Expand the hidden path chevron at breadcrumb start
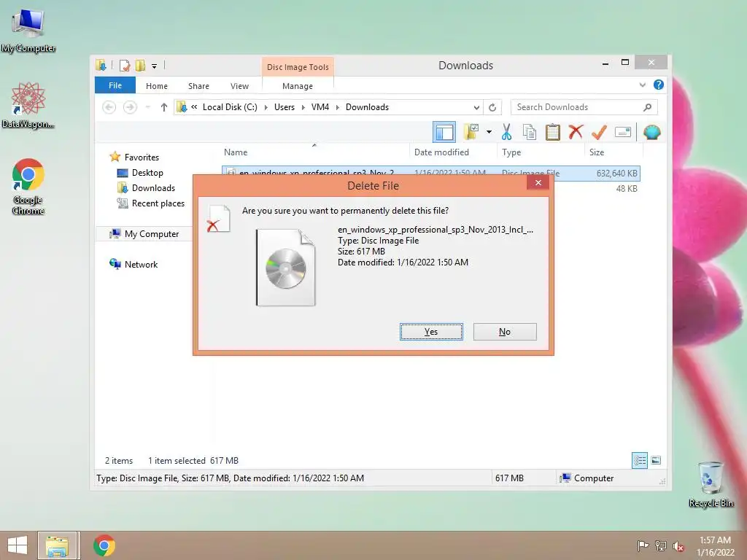 point(194,107)
